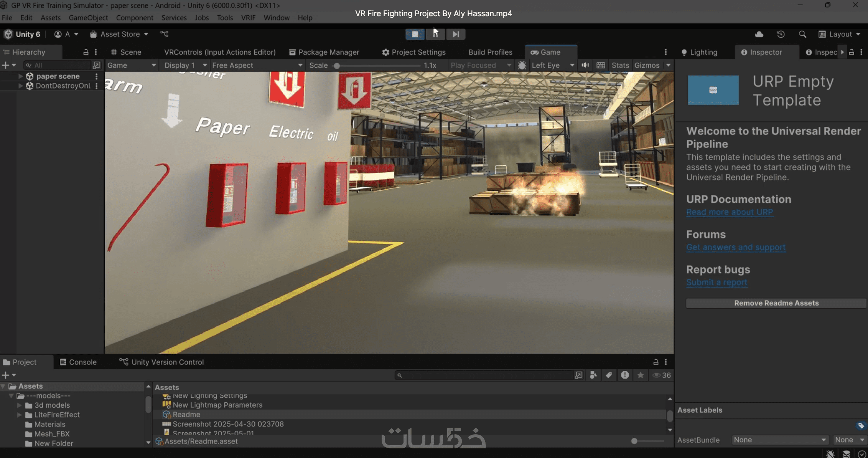The image size is (868, 458).
Task: Open the GameObject menu
Action: click(88, 18)
